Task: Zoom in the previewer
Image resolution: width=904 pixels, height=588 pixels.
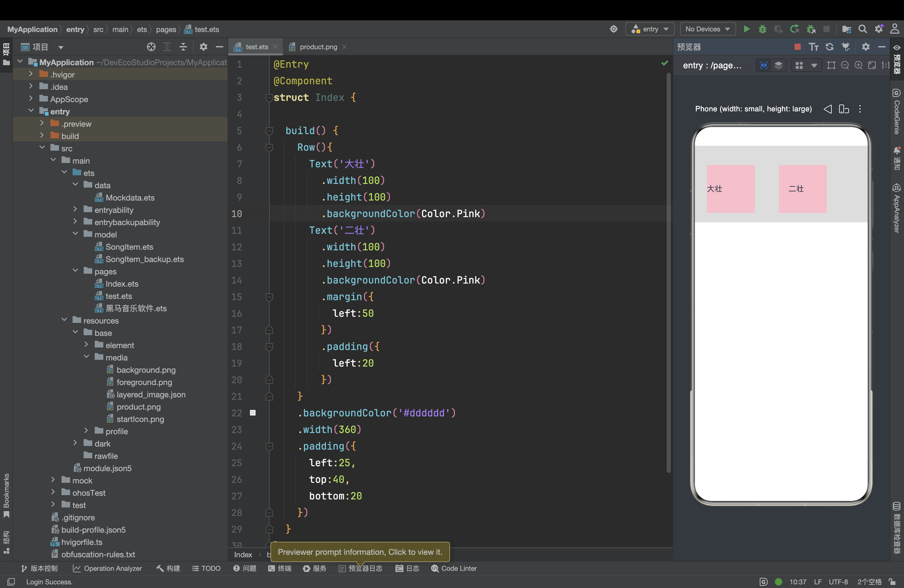Action: [x=858, y=65]
